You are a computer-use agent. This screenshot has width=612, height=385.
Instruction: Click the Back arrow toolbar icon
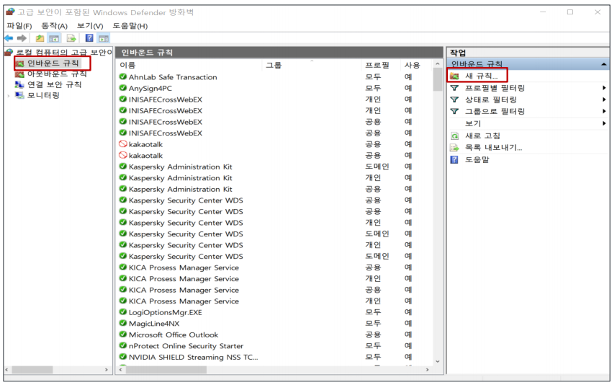pyautogui.click(x=9, y=38)
